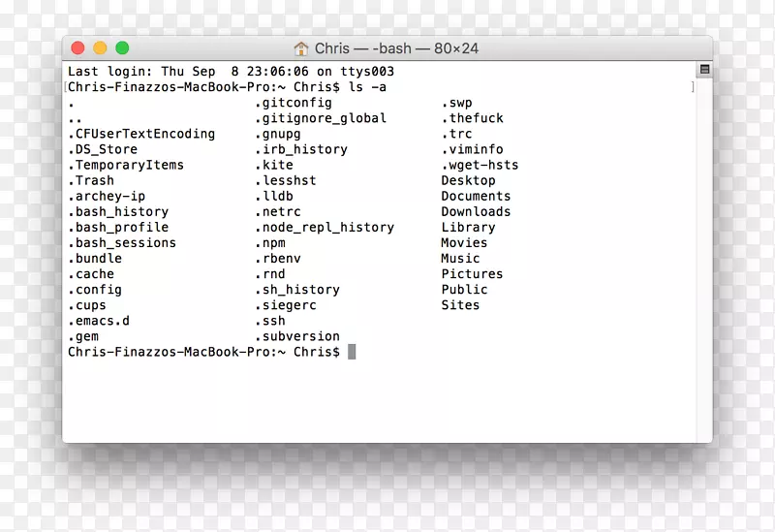Click the 'Last login' line at the top
The height and width of the screenshot is (532, 775).
(x=231, y=72)
